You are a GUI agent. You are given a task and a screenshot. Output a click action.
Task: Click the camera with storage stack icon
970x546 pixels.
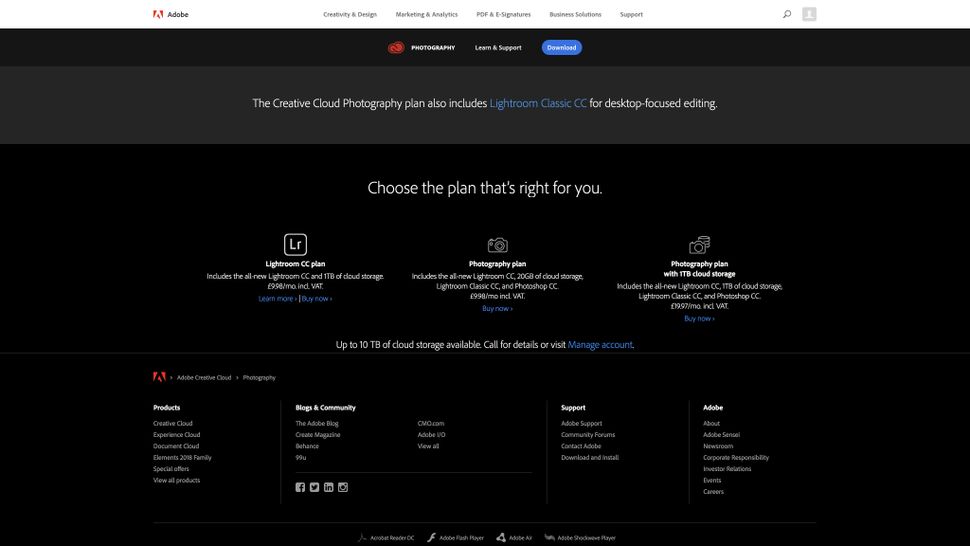(x=700, y=245)
